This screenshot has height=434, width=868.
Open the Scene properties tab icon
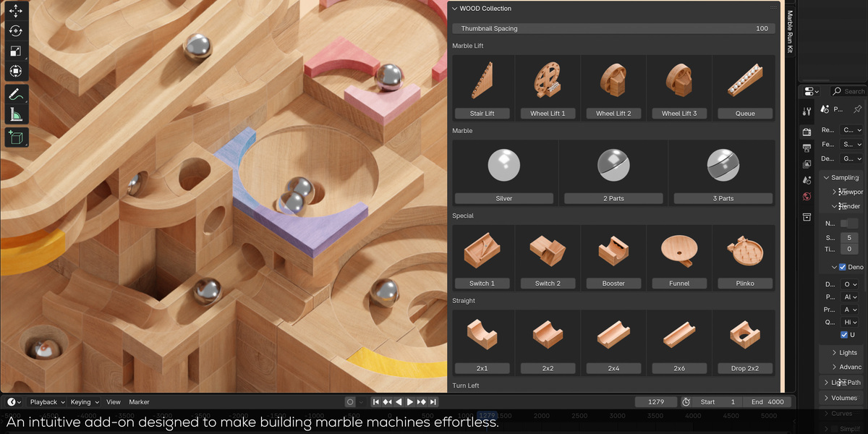pyautogui.click(x=807, y=180)
